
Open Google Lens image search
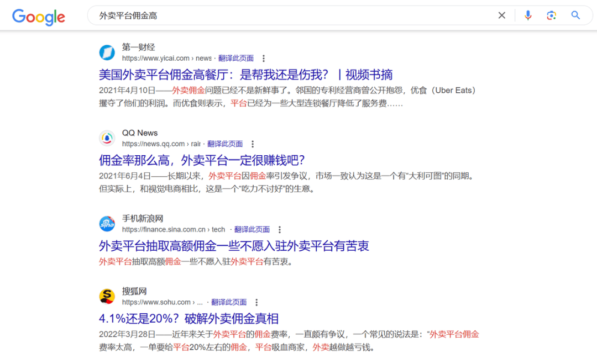point(551,15)
